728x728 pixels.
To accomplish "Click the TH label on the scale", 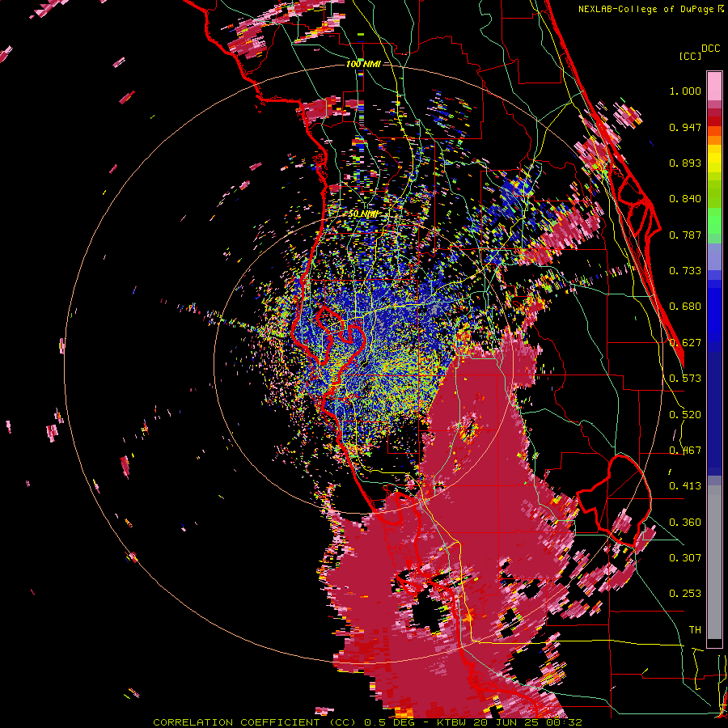I will pyautogui.click(x=695, y=630).
